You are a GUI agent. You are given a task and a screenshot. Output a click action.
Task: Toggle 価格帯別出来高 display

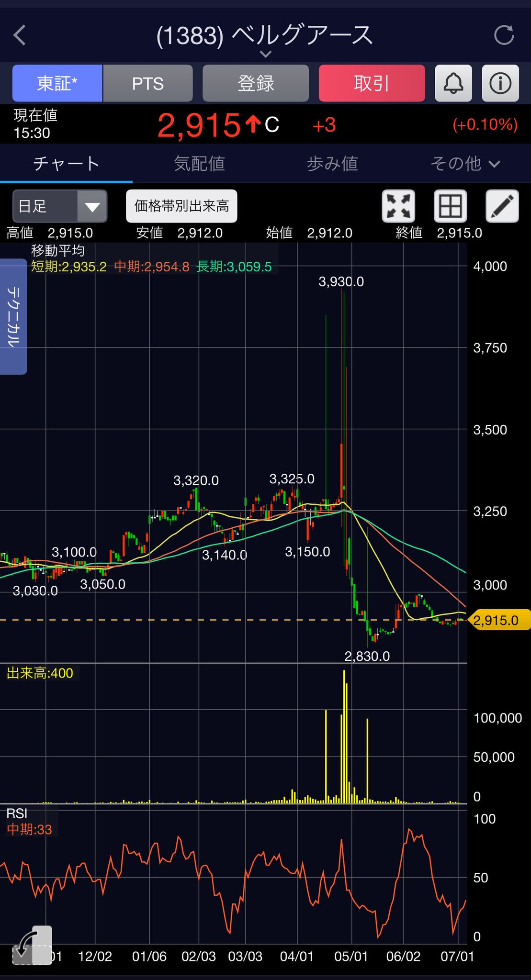tap(181, 206)
